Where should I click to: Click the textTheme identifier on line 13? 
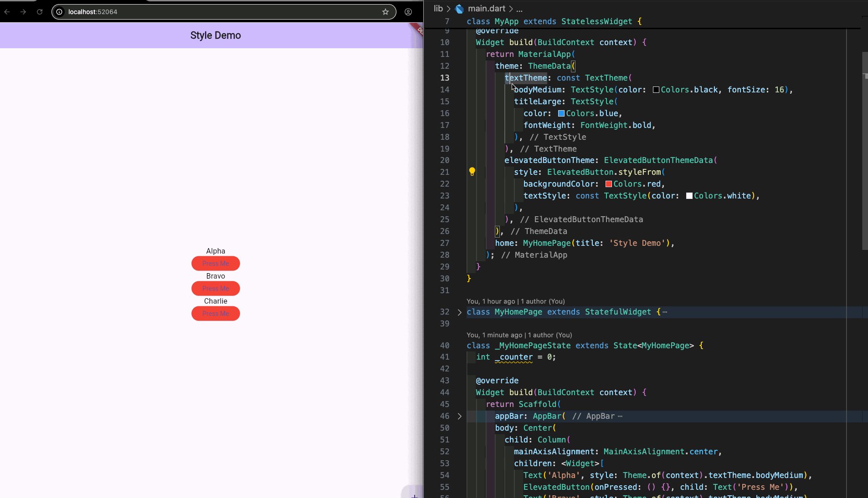tap(525, 78)
